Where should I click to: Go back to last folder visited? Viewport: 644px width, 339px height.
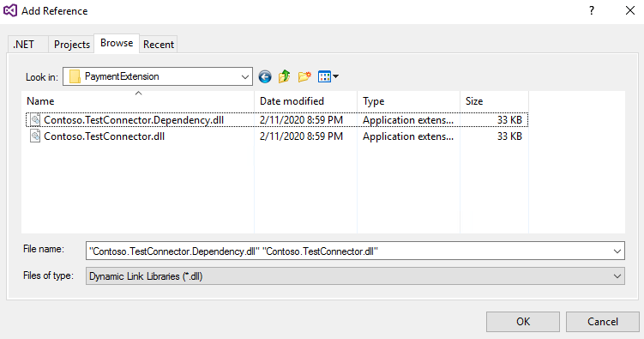click(265, 76)
